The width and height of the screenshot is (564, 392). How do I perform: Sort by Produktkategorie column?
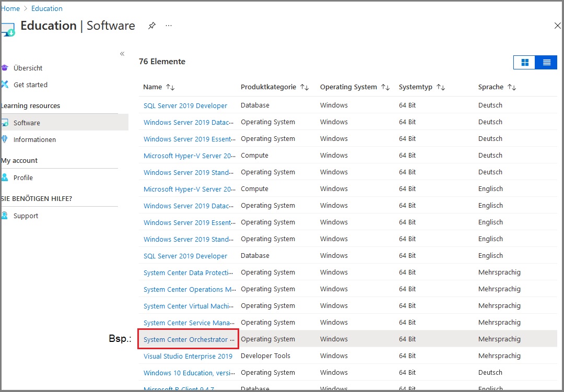pos(304,87)
